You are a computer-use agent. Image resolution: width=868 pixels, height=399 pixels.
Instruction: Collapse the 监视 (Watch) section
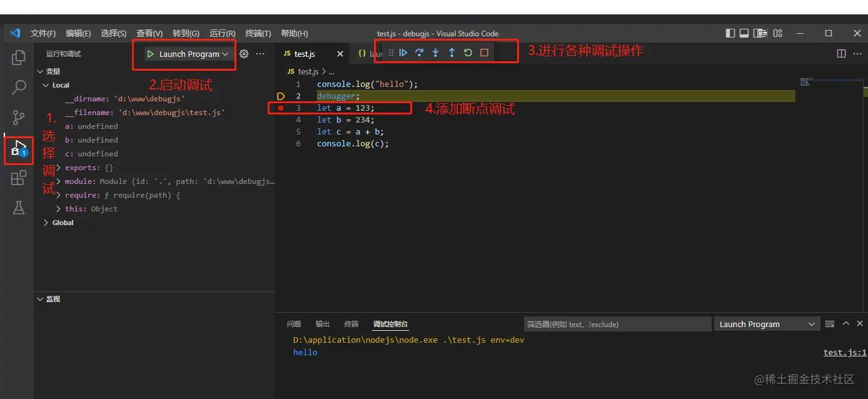(x=41, y=299)
